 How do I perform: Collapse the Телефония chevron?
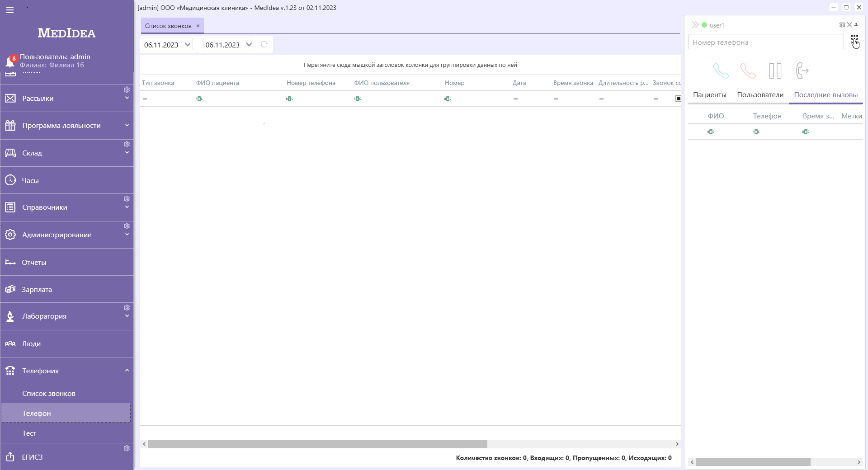[127, 371]
